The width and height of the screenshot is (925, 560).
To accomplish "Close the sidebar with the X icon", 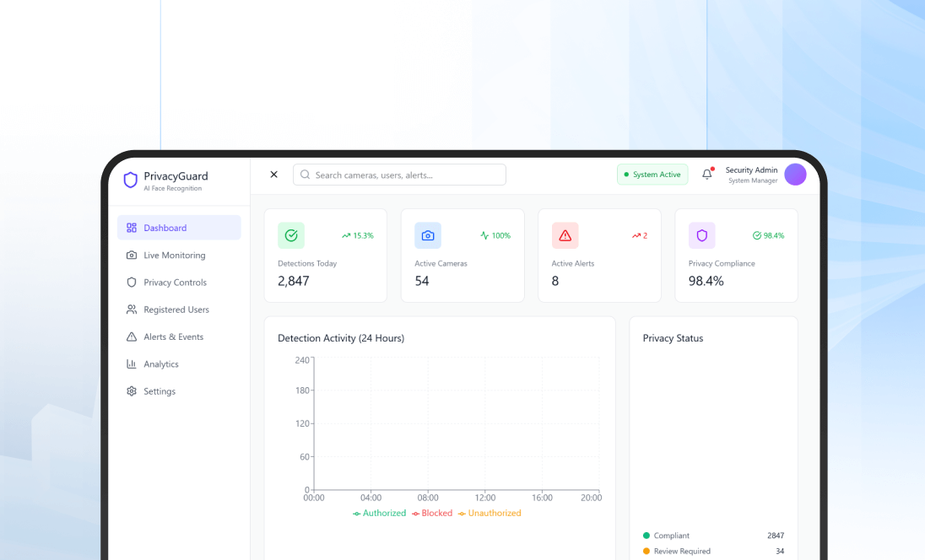I will [x=273, y=175].
